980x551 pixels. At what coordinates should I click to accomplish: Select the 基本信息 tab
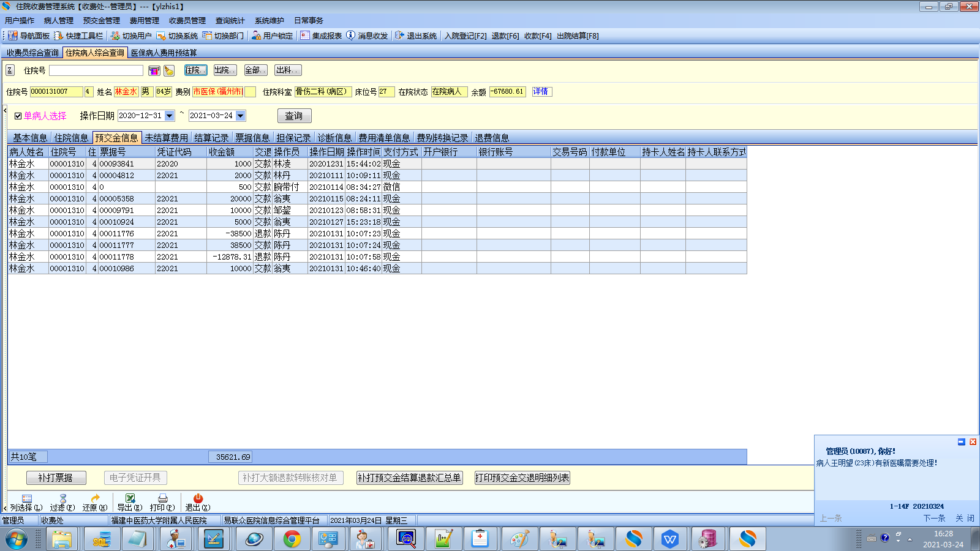(x=30, y=138)
